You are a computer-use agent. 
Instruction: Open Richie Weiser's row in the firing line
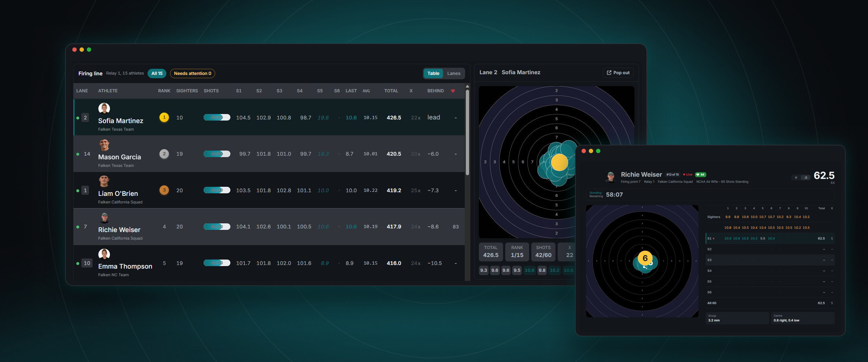pos(269,227)
